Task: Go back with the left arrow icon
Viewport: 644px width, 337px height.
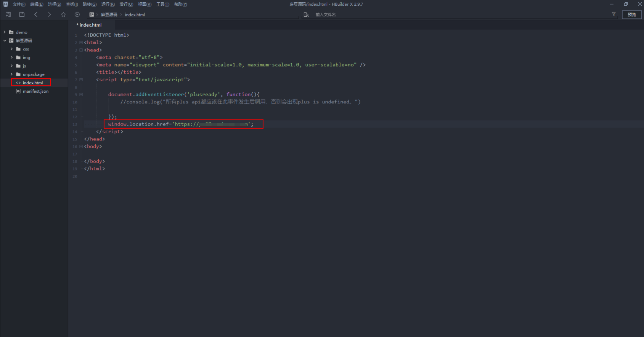Action: pos(36,15)
